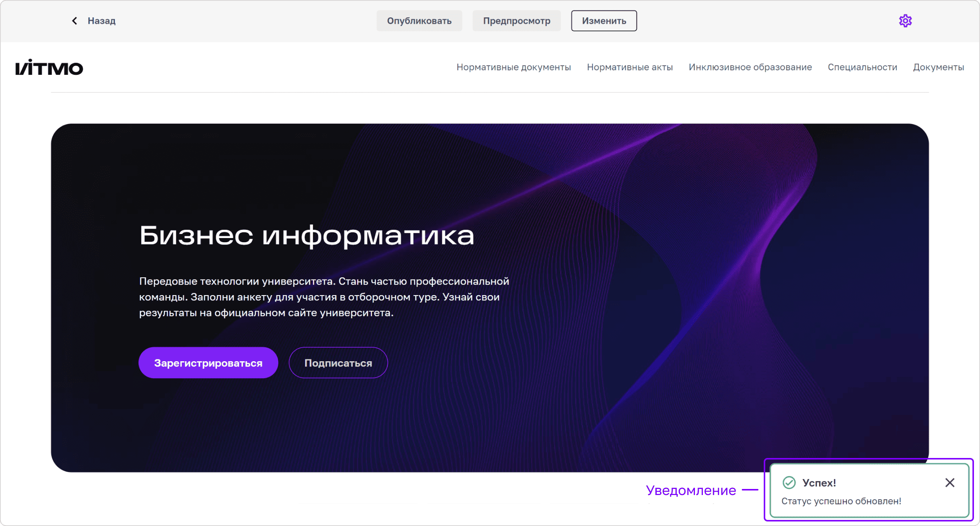Click the paragraph starting Передовые технологии университета
This screenshot has width=980, height=526.
pyautogui.click(x=324, y=297)
